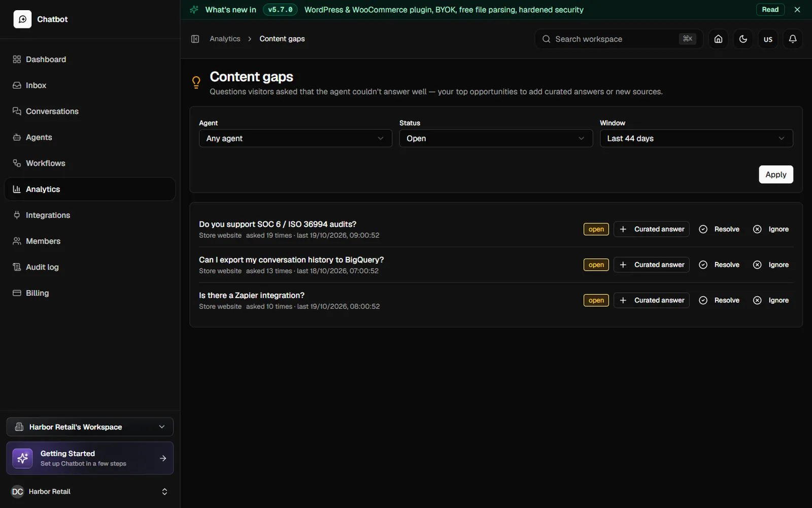Screen dimensions: 812x508
Task: Click the open badge on SOC 6 question
Action: 596,229
